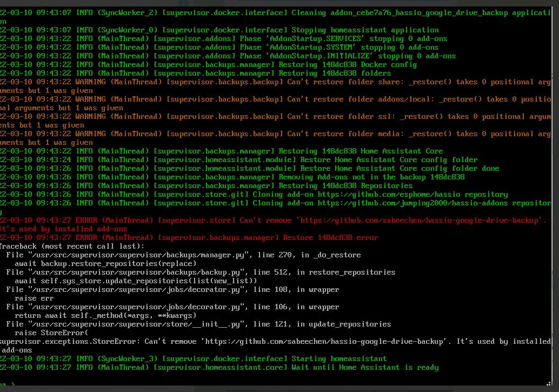The height and width of the screenshot is (392, 559).
Task: Click 'Restoring 148dc838 Docker config' text
Action: 348,64
